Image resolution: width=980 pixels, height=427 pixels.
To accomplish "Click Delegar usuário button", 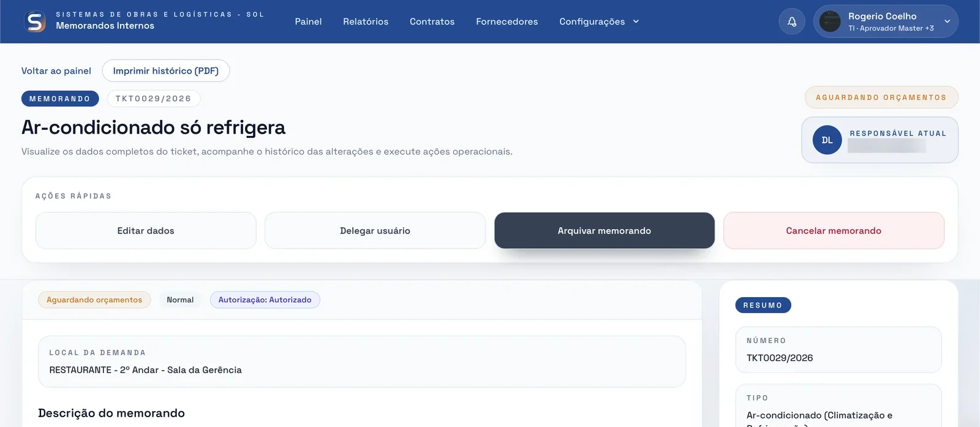I will click(x=375, y=230).
